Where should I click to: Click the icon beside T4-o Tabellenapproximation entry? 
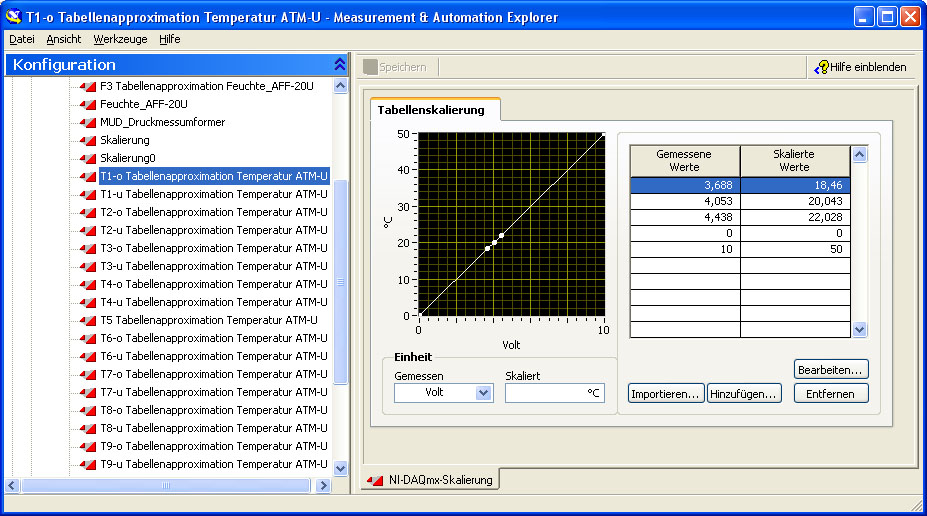click(x=87, y=285)
